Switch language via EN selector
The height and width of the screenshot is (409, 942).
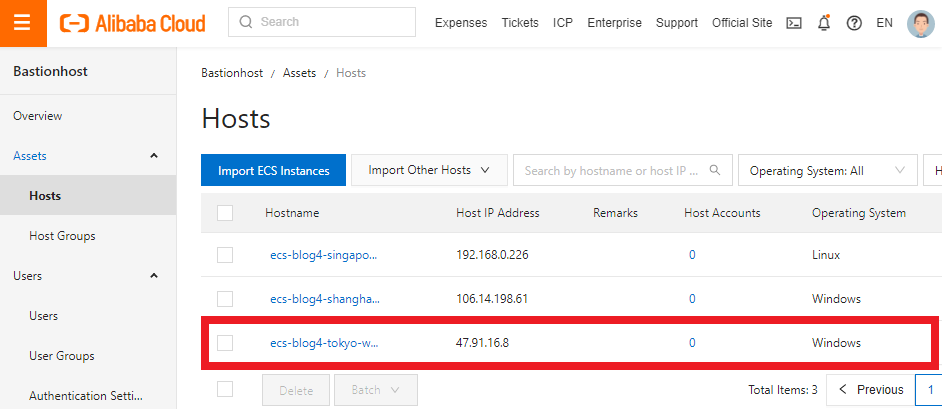tap(884, 23)
